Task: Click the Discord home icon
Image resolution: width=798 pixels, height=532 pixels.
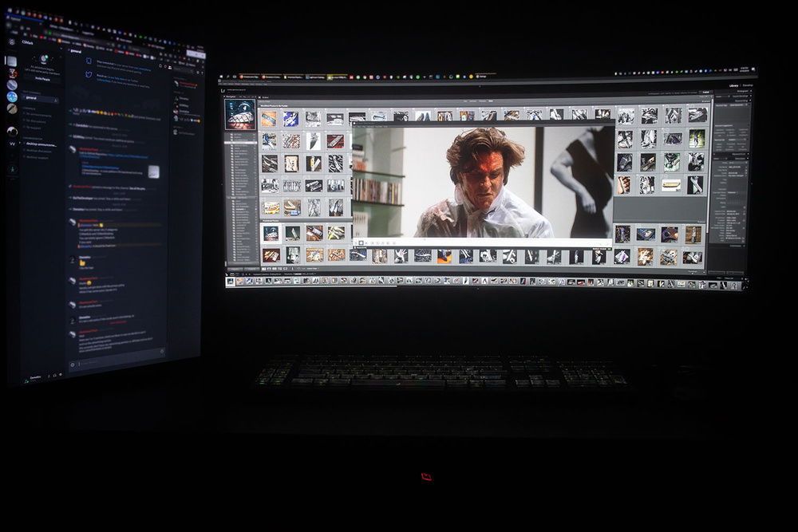Action: (x=11, y=41)
